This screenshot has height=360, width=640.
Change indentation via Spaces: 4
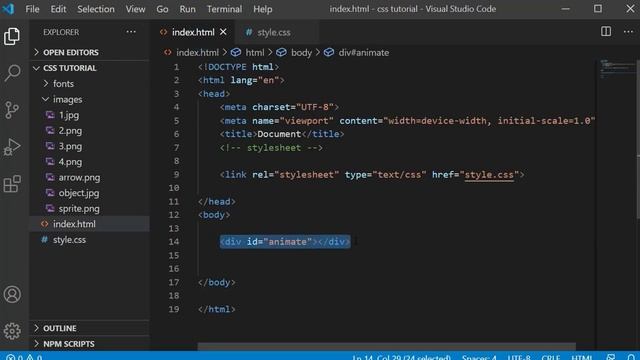[x=479, y=357]
